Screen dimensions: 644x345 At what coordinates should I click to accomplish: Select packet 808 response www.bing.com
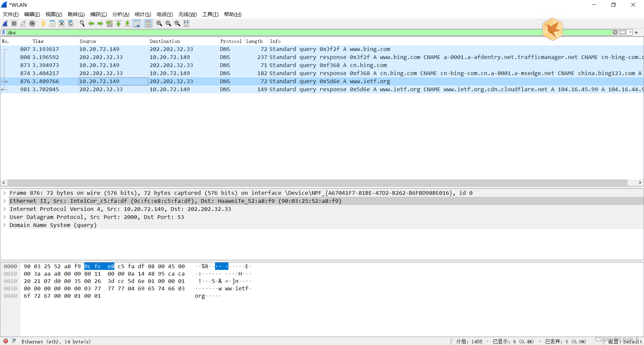(x=322, y=57)
